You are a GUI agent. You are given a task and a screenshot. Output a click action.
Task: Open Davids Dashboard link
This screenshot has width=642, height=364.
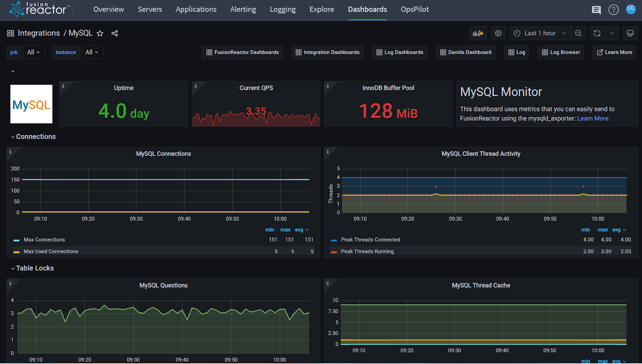pyautogui.click(x=466, y=52)
